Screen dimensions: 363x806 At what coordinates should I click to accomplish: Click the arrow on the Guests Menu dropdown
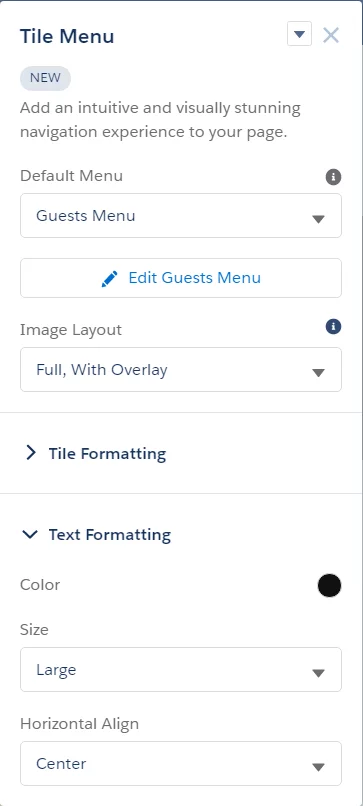pos(318,219)
